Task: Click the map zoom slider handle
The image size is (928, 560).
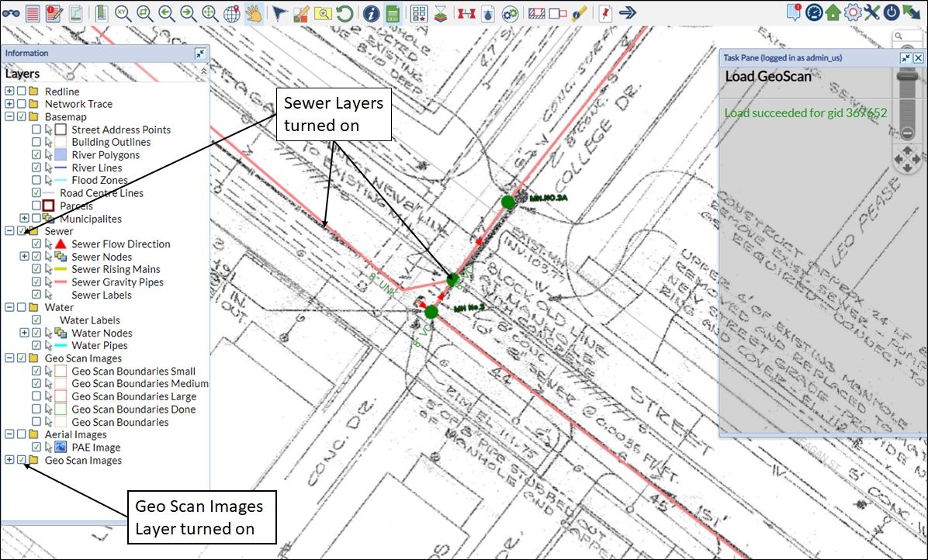Action: point(905,76)
